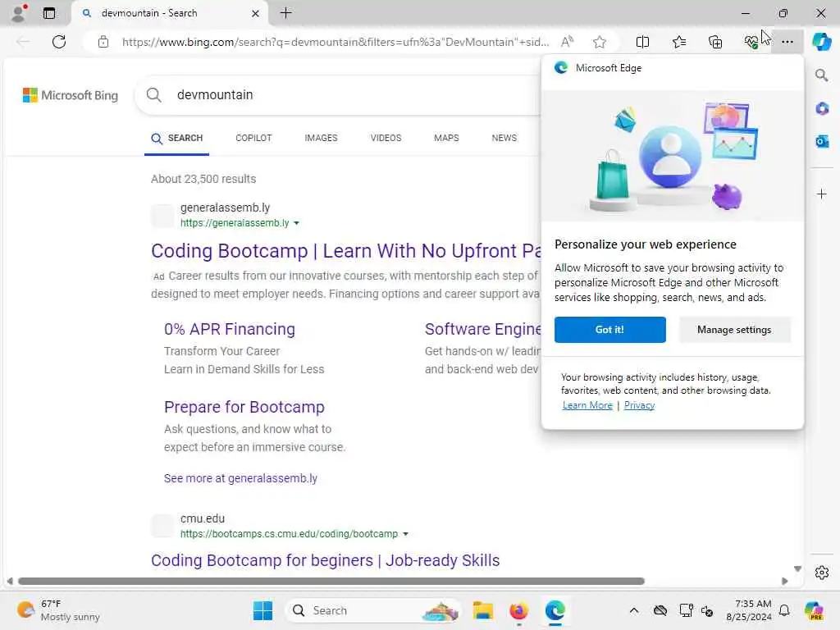Click See more at generalassemb.ly
840x630 pixels.
coord(240,478)
